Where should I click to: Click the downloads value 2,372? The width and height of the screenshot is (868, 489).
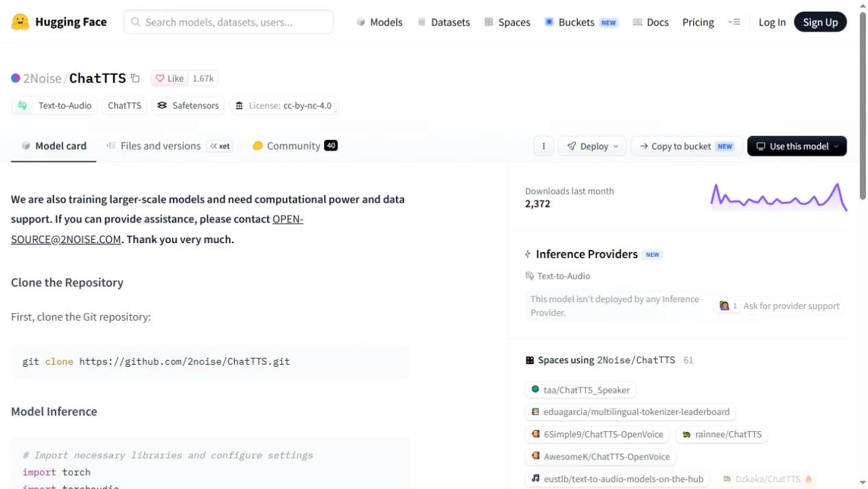click(537, 203)
